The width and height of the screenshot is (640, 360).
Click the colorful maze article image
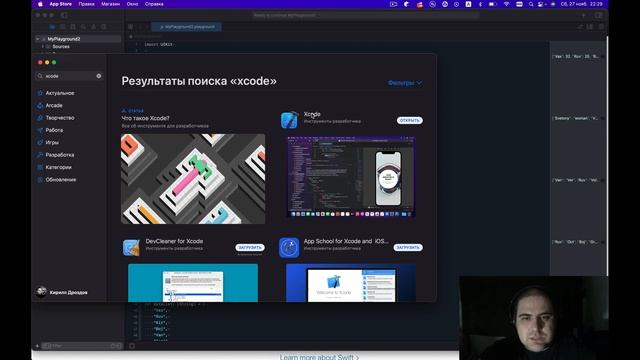click(193, 179)
